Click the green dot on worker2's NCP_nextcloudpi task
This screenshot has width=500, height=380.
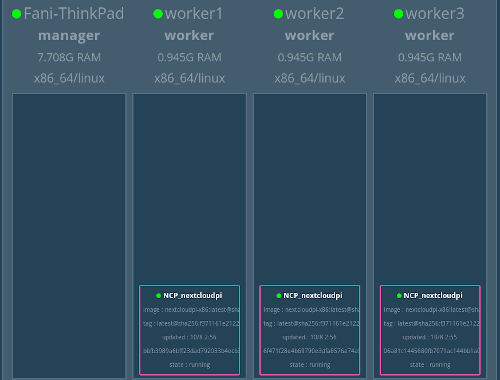(x=279, y=296)
